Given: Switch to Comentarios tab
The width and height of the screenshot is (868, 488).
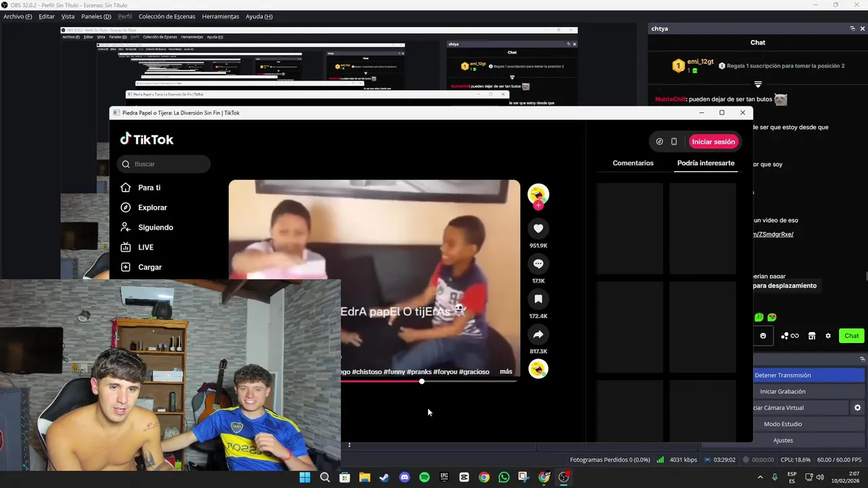Looking at the screenshot, I should pos(633,163).
